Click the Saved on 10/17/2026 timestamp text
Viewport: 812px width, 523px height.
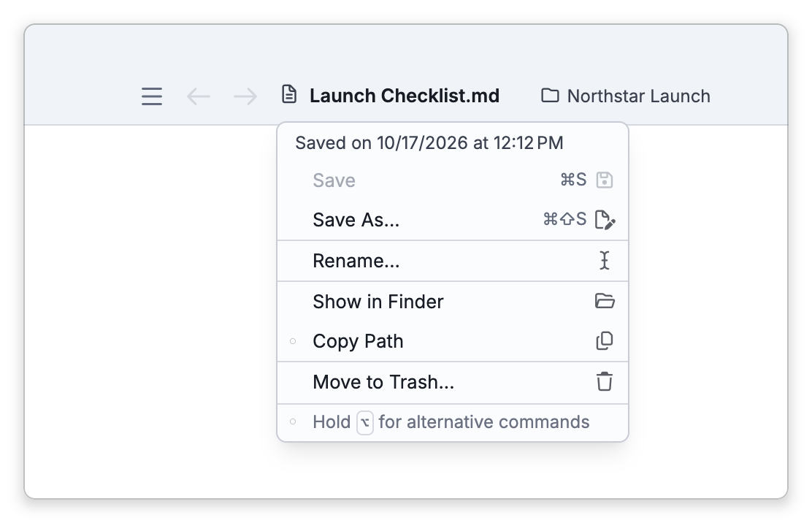[429, 143]
